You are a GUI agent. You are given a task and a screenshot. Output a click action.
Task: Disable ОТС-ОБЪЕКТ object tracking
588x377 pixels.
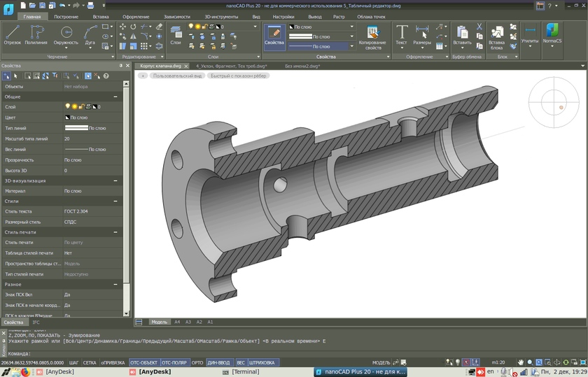pyautogui.click(x=143, y=363)
